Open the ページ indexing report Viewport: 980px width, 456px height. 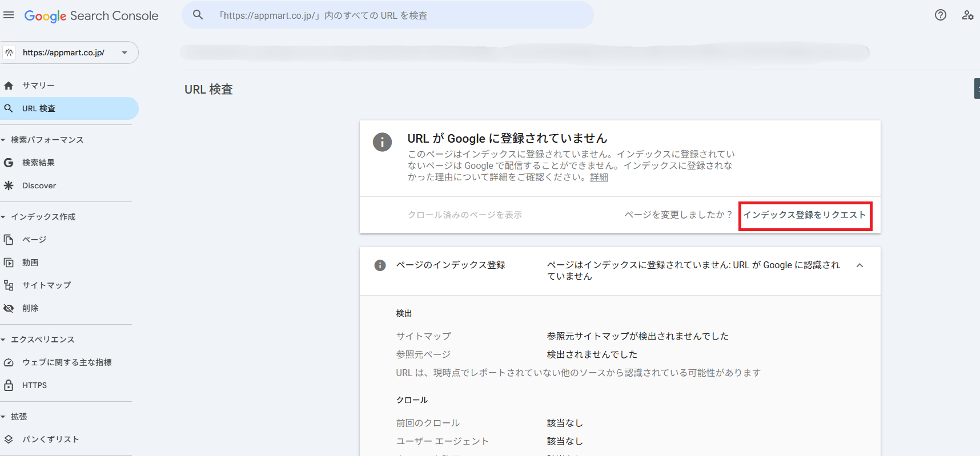(x=69, y=240)
